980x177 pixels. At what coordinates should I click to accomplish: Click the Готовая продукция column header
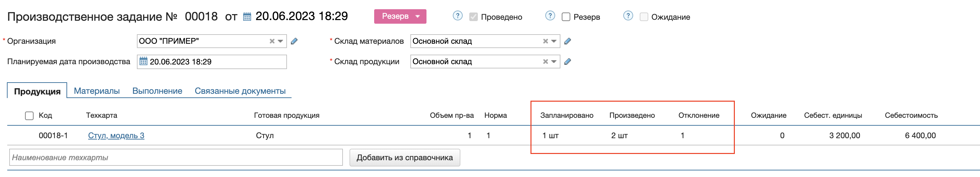tap(287, 115)
